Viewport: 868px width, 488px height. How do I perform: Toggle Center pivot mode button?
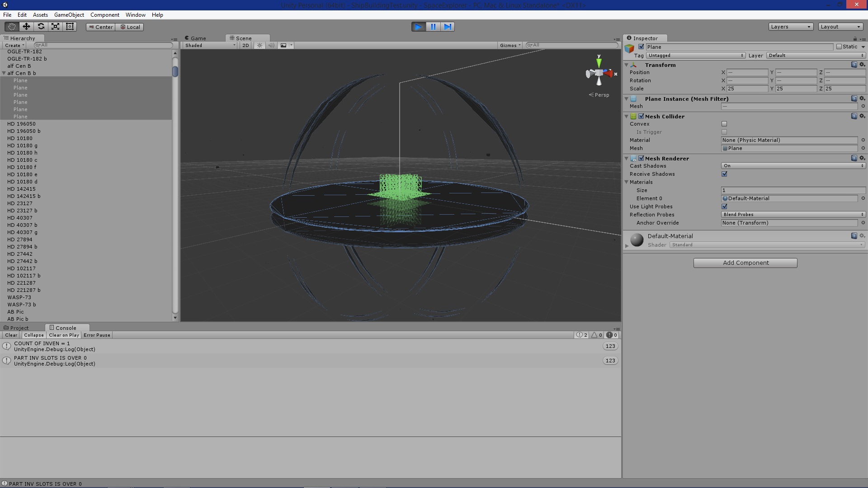[x=100, y=27]
